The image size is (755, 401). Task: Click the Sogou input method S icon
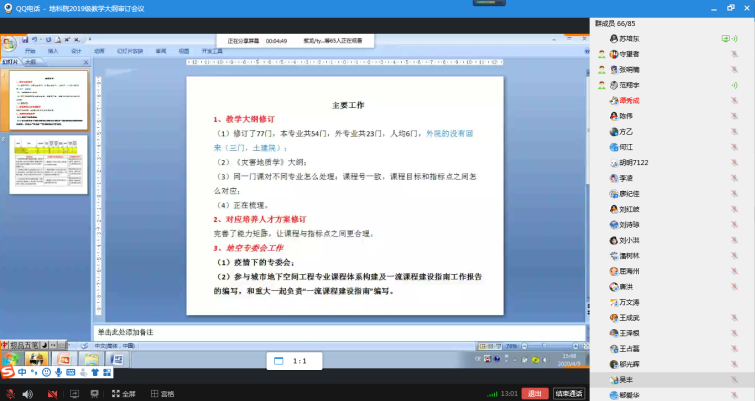7,372
